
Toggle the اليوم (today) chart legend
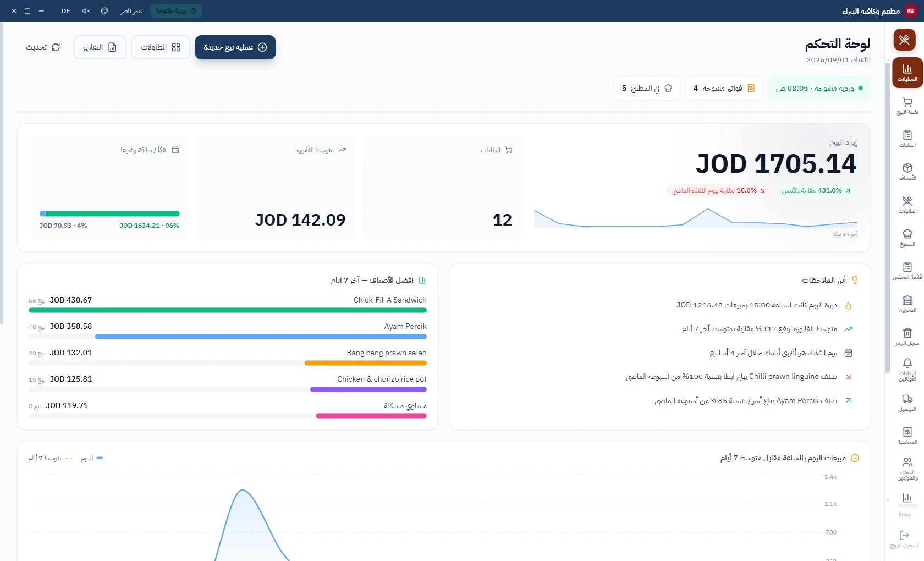pos(92,458)
